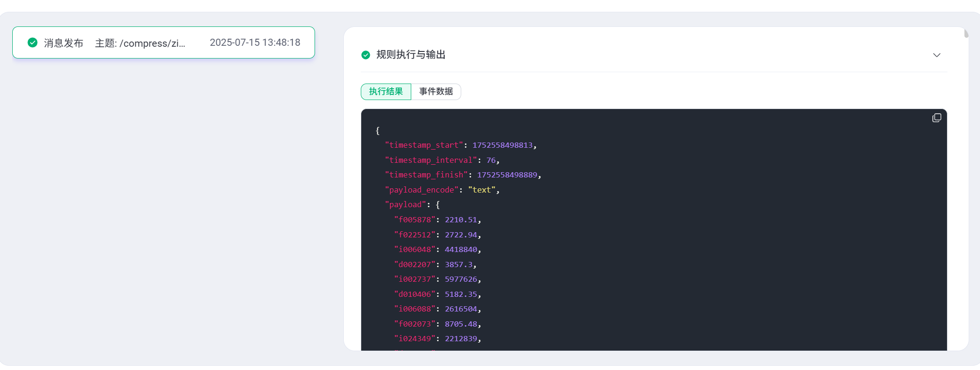The height and width of the screenshot is (370, 980).
Task: Click the "i006048" key
Action: tap(415, 250)
